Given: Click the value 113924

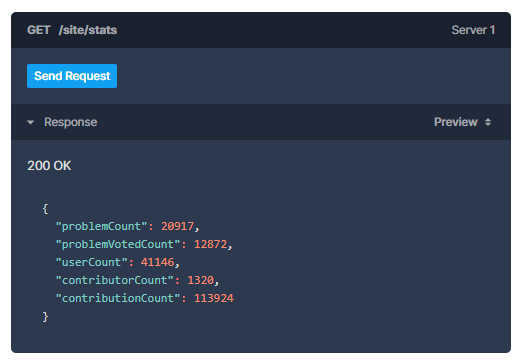Looking at the screenshot, I should pyautogui.click(x=214, y=298).
